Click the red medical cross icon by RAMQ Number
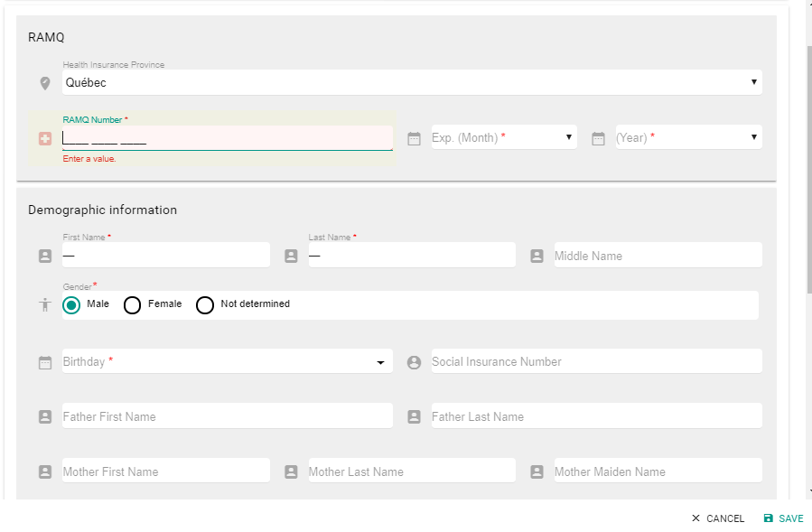 (x=45, y=138)
